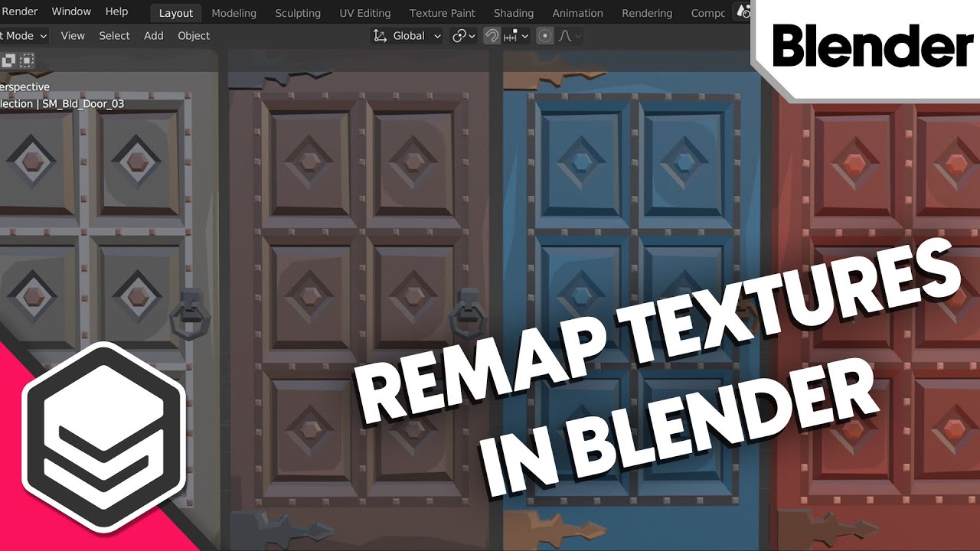The width and height of the screenshot is (980, 551).
Task: Switch to the UV Editing workspace tab
Action: (x=364, y=13)
